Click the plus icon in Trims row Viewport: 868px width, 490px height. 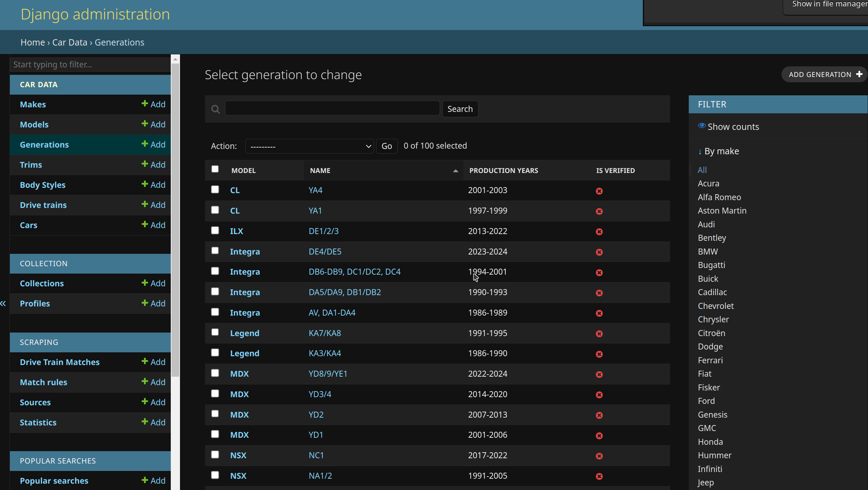point(145,164)
